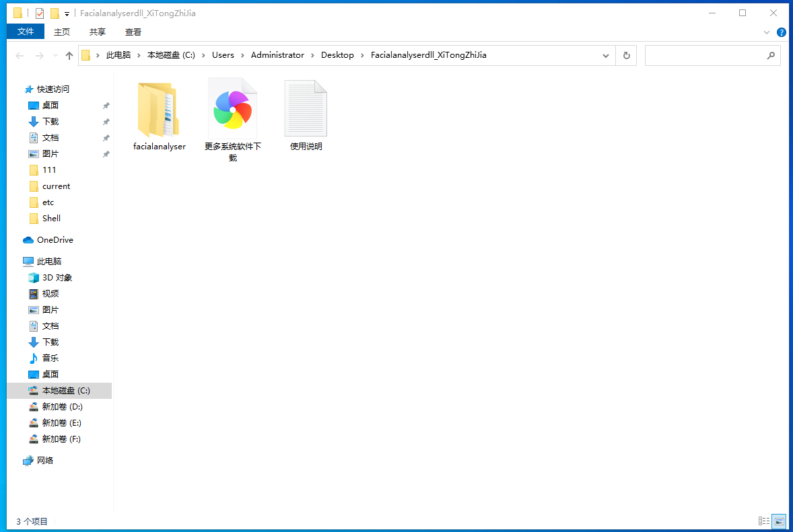The image size is (793, 532).
Task: Unpin 下载 using its pin icon
Action: coord(106,122)
